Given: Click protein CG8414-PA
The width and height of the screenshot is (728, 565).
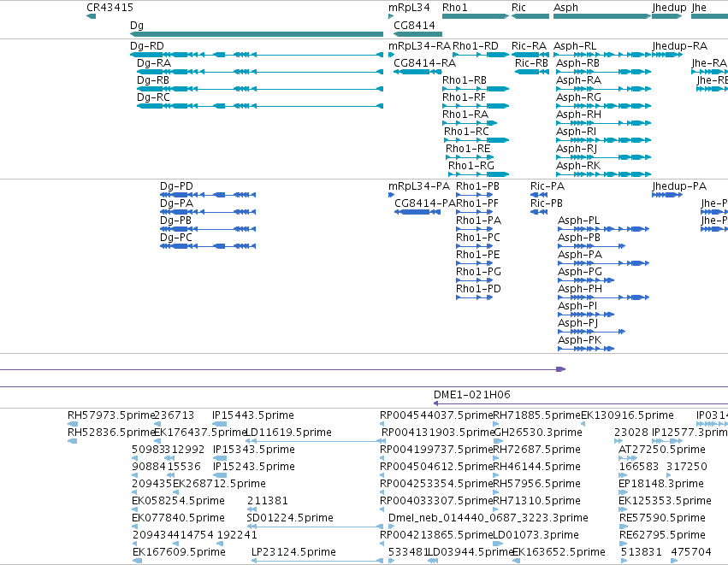Looking at the screenshot, I should [x=417, y=212].
